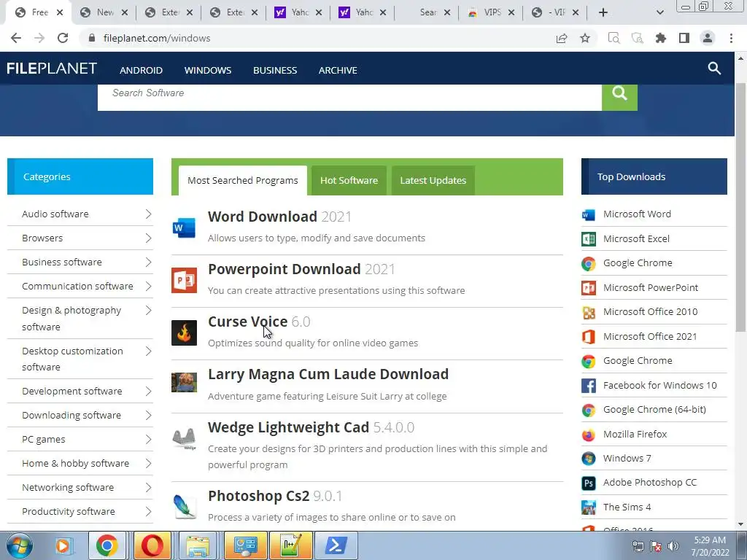Screen dimensions: 747x560
Task: Open the ANDROID menu item
Action: click(x=141, y=70)
